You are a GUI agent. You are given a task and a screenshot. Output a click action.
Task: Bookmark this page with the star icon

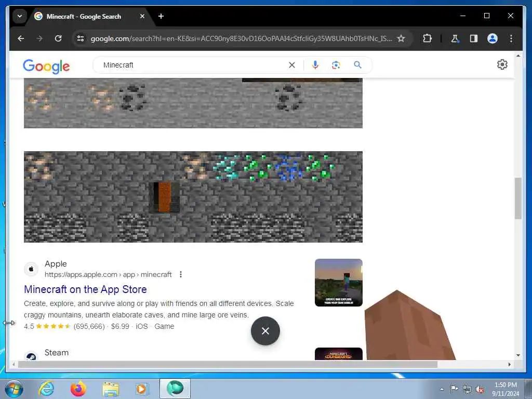click(401, 38)
